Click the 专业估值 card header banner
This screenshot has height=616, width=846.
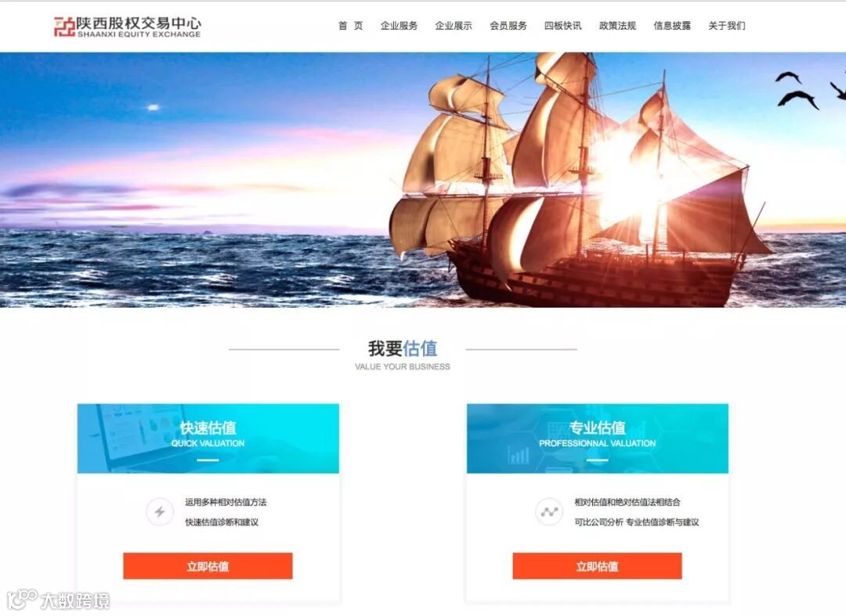tap(597, 438)
